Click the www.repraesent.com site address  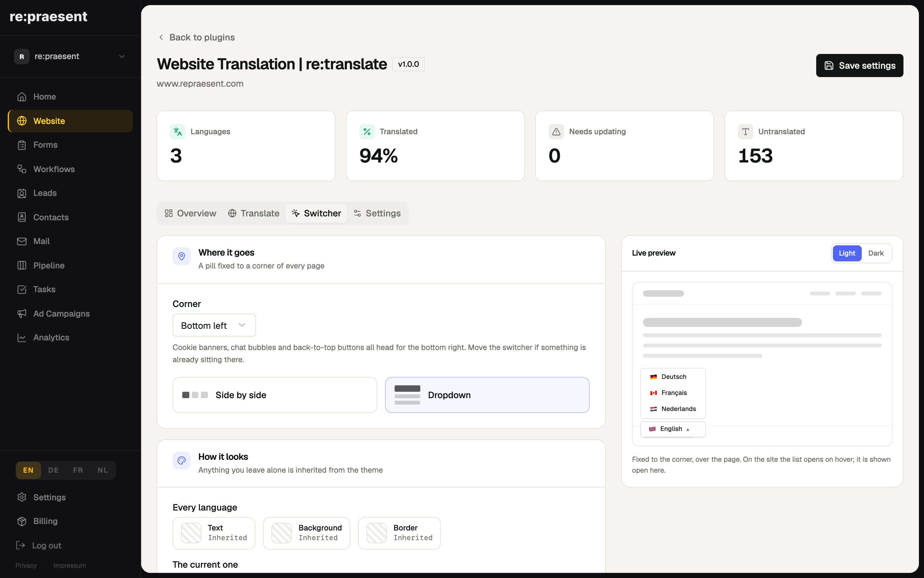pyautogui.click(x=200, y=84)
